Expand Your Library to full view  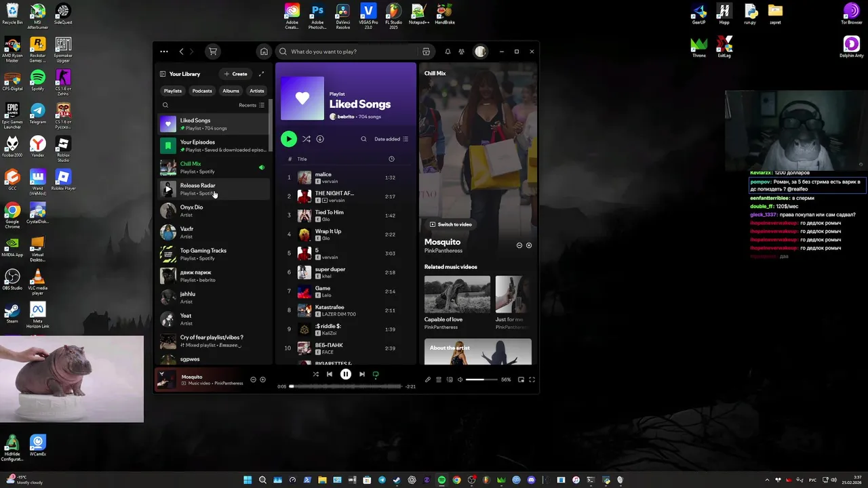(261, 74)
